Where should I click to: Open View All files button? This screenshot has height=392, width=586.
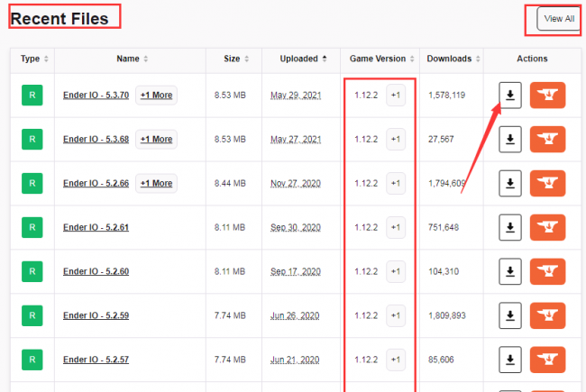pyautogui.click(x=558, y=19)
